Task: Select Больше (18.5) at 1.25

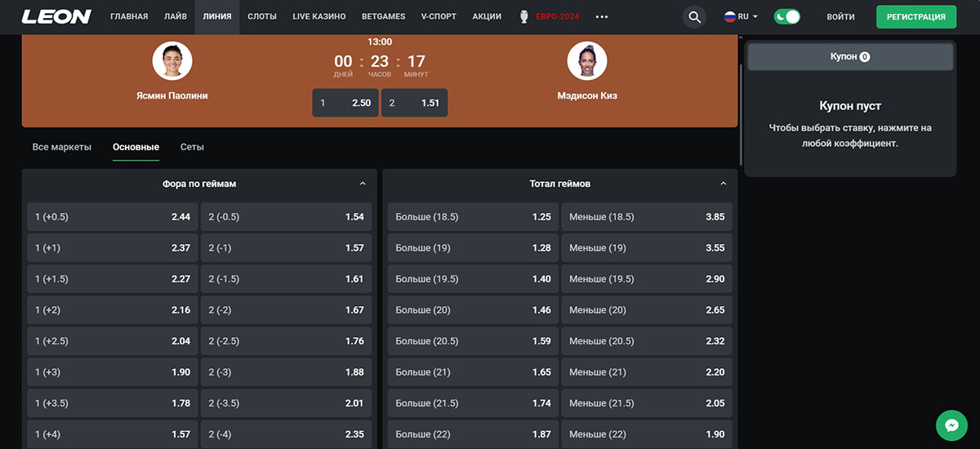Action: pos(474,216)
